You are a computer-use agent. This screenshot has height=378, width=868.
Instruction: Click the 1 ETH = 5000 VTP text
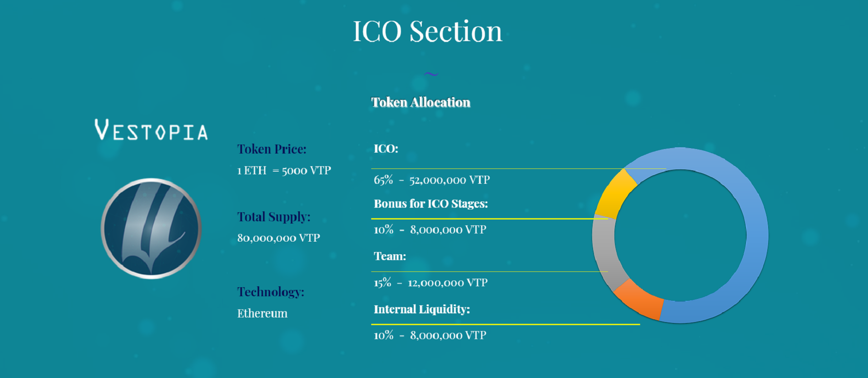tap(284, 171)
